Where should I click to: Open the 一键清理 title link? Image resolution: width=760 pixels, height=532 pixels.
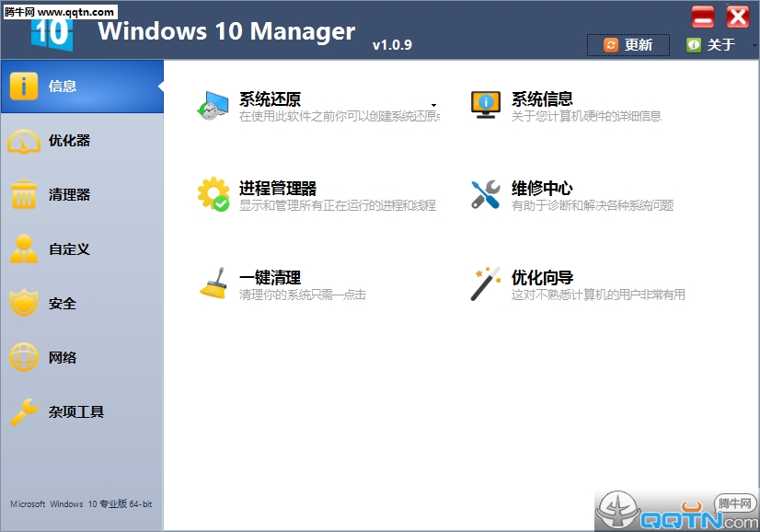click(x=270, y=277)
